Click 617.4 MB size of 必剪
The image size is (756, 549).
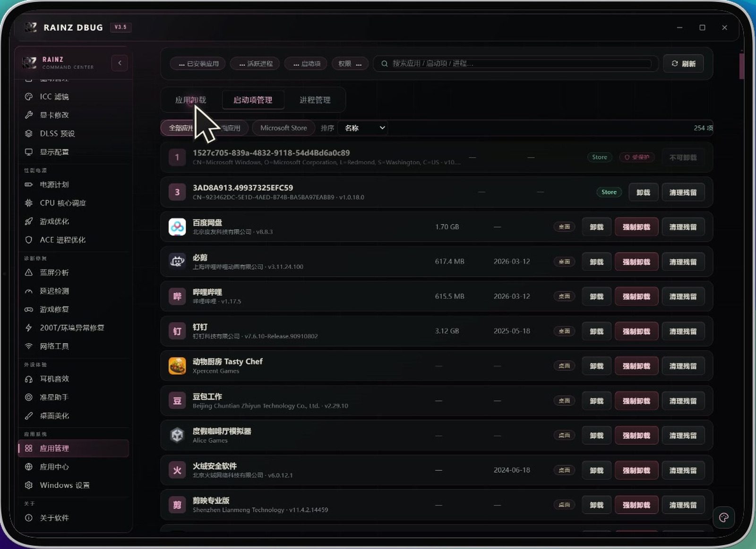coord(449,261)
